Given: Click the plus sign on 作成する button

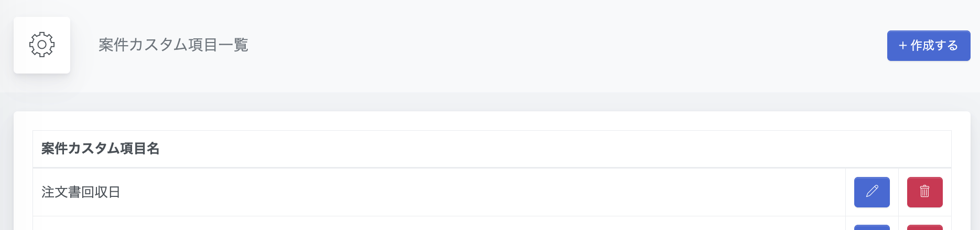Looking at the screenshot, I should 903,46.
